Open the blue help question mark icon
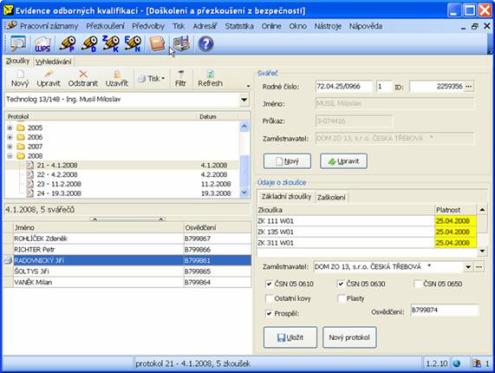This screenshot has width=495, height=373. [206, 44]
